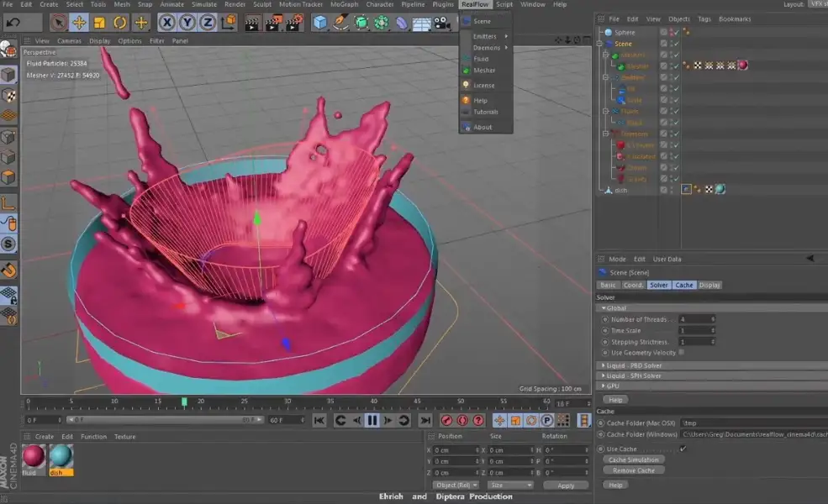Click the Remove Cache button
The width and height of the screenshot is (828, 504).
click(633, 470)
